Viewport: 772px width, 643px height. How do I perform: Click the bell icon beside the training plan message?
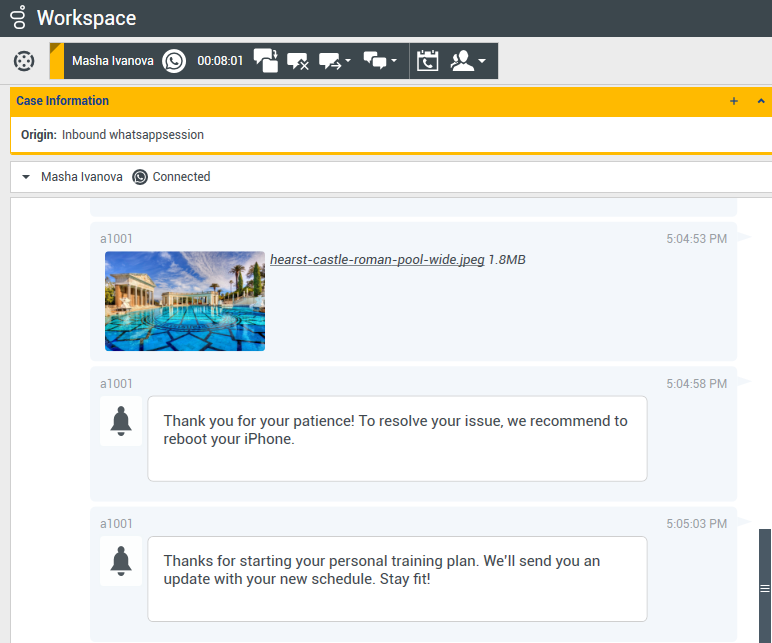(x=121, y=561)
